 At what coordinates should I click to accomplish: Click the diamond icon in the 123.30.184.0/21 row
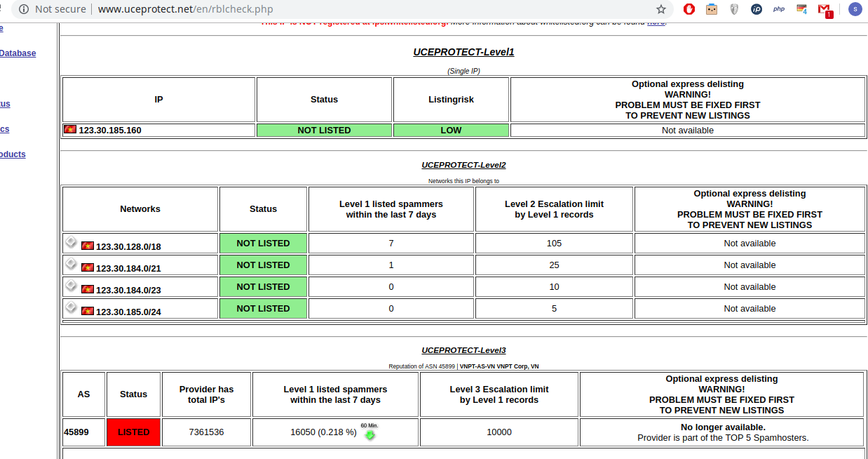point(71,263)
